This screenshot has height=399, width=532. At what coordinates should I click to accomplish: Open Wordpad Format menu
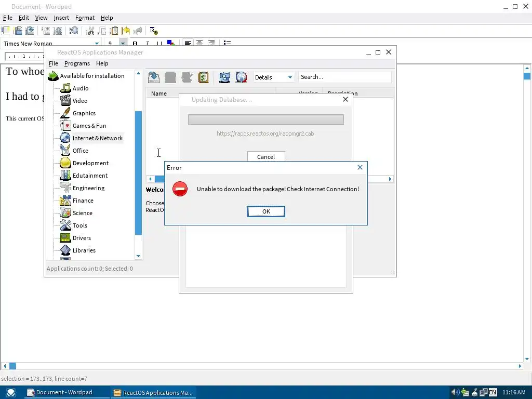(85, 18)
